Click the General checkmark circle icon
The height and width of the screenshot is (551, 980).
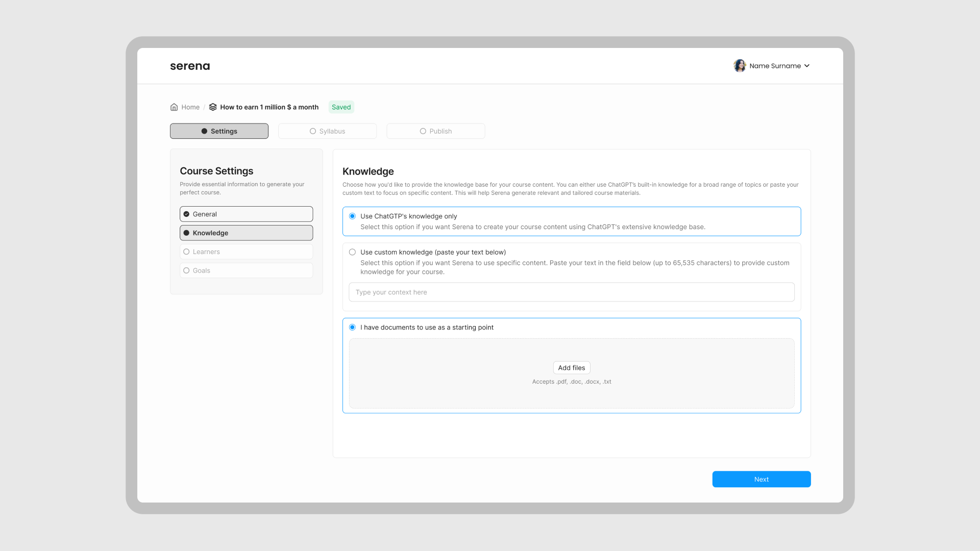coord(186,214)
